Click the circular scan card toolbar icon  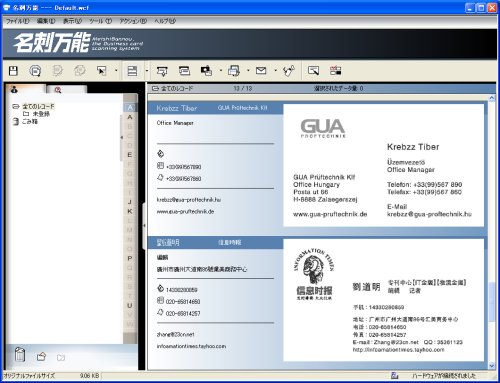tap(35, 71)
